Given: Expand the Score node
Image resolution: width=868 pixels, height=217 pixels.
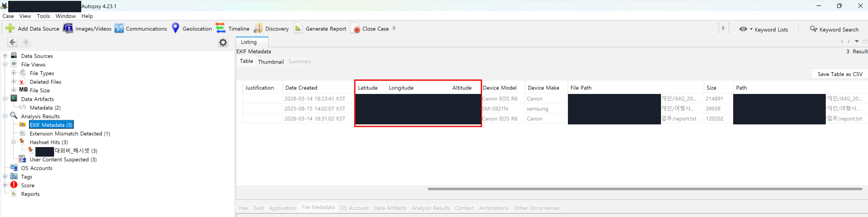Looking at the screenshot, I should point(5,185).
